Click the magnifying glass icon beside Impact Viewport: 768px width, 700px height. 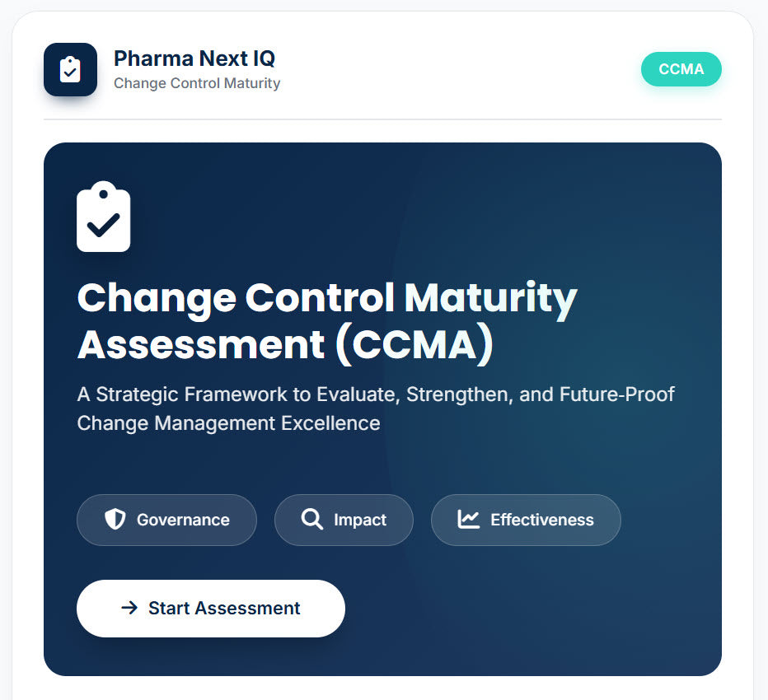click(311, 520)
